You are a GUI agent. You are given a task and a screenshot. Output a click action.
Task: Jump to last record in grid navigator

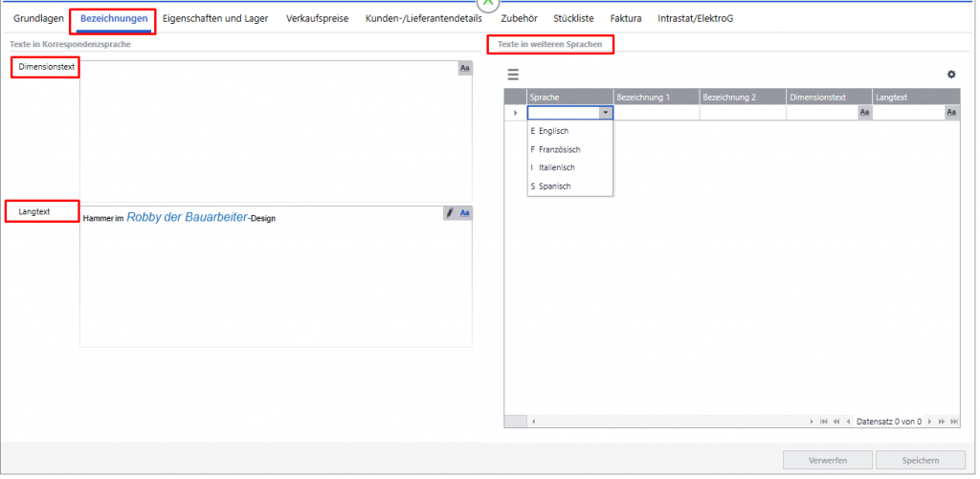pyautogui.click(x=953, y=422)
